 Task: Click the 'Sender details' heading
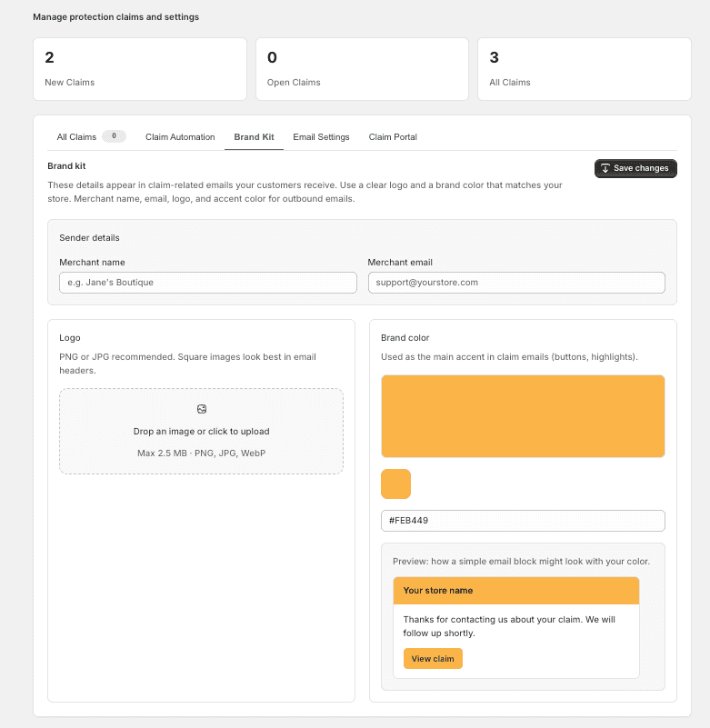(x=89, y=238)
